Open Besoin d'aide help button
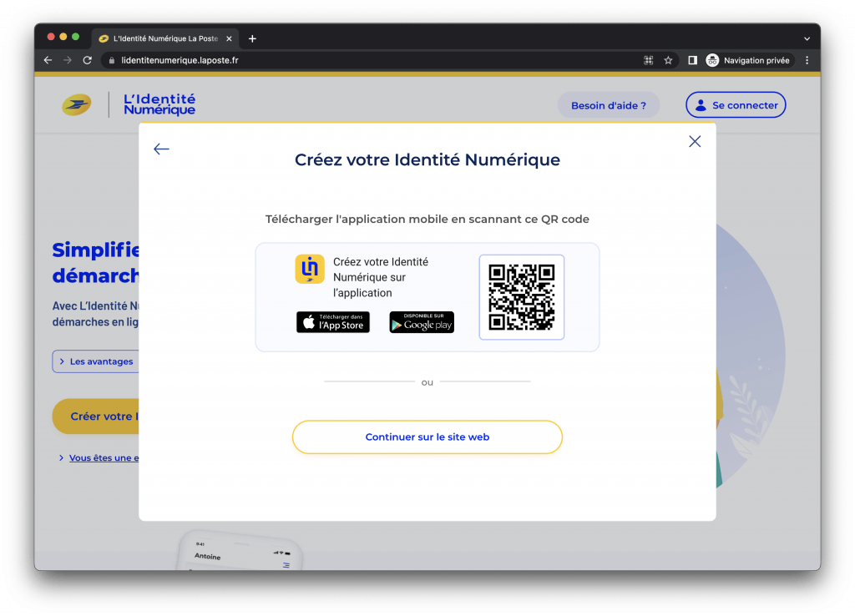This screenshot has width=855, height=616. (609, 105)
